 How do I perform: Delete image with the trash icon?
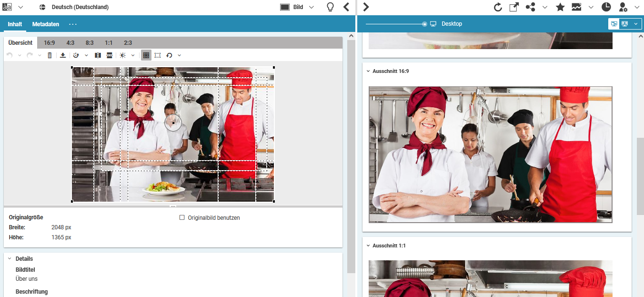[x=50, y=55]
